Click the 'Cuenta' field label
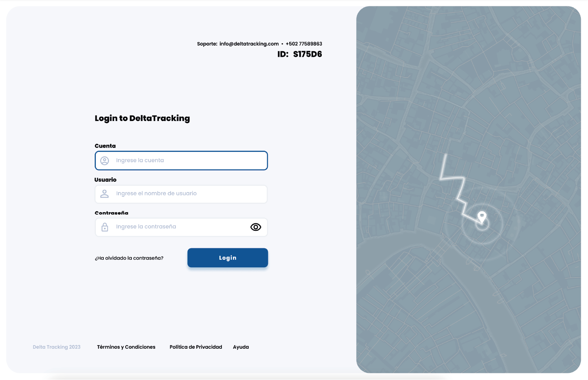Viewport: 588px width, 380px height. pos(105,146)
